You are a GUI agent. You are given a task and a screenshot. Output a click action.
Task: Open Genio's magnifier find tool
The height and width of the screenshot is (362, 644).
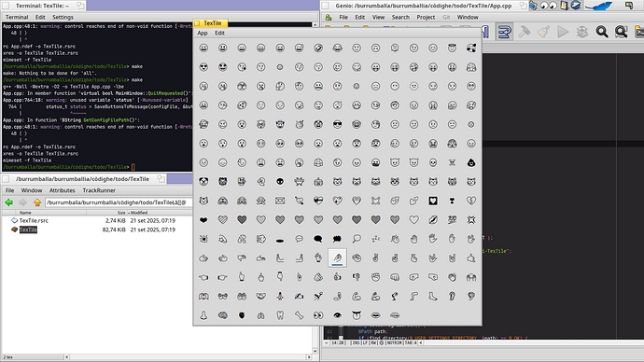pos(602,32)
